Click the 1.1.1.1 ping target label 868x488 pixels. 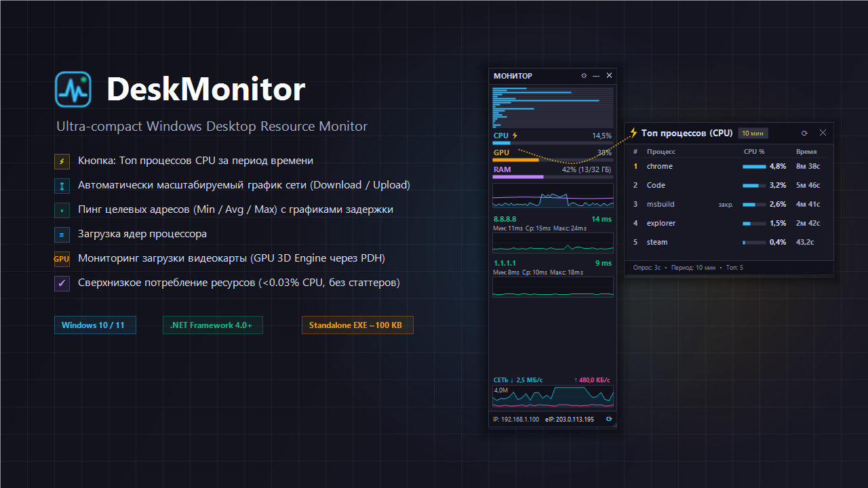pyautogui.click(x=504, y=263)
